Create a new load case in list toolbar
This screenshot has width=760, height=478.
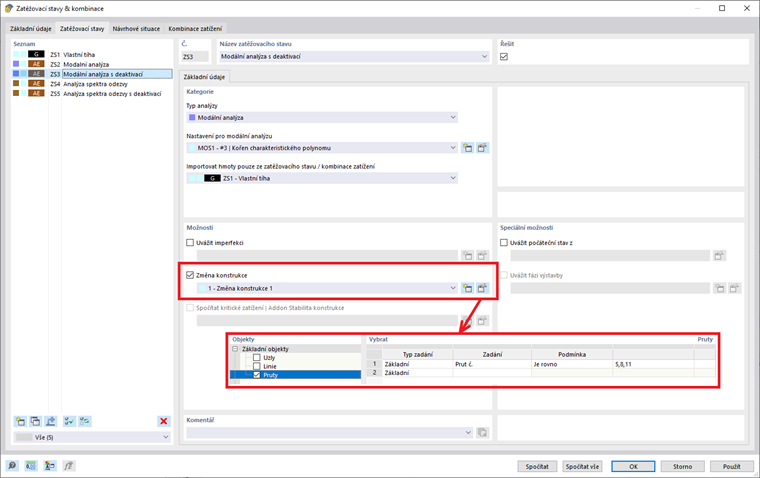point(20,421)
